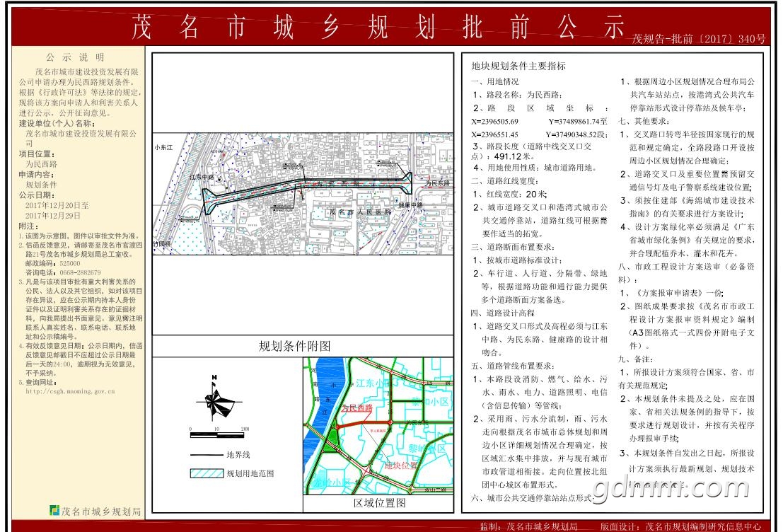Image resolution: width=783 pixels, height=532 pixels.
Task: Select the 建设单位(个人)名称 label
Action: pos(57,123)
